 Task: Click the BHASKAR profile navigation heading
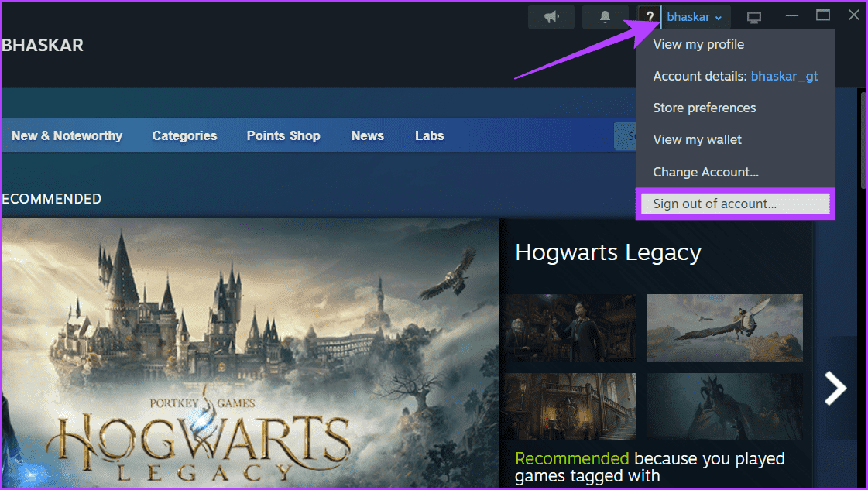click(43, 46)
